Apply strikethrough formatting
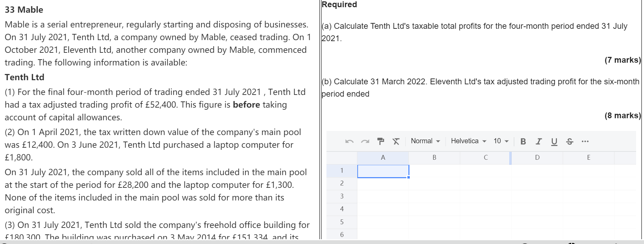 [x=570, y=141]
